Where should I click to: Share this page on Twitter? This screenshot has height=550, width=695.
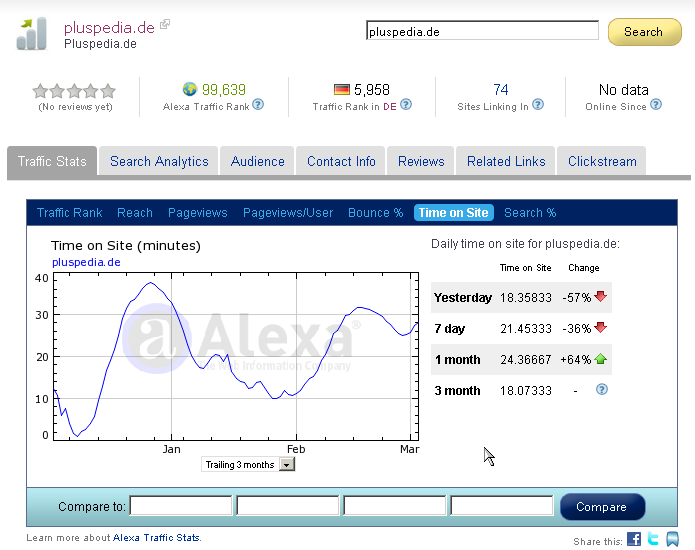[653, 539]
